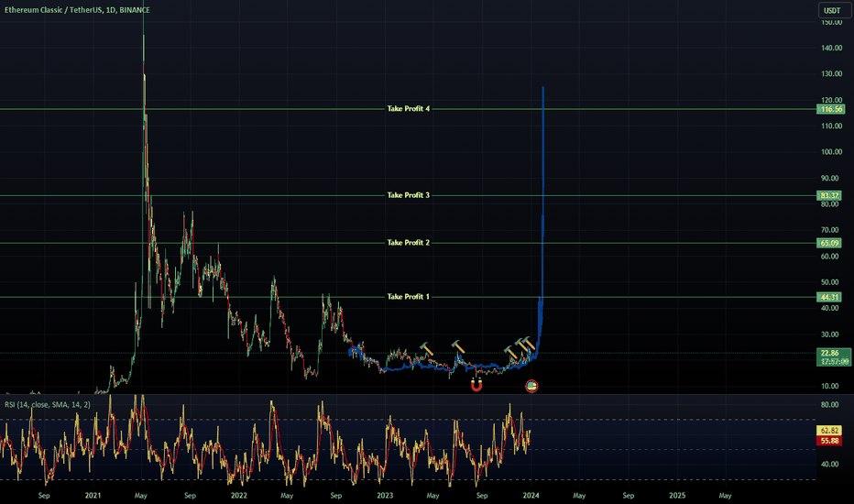Viewport: 854px width, 504px height.
Task: Select the Take Profit 4 line label
Action: [409, 108]
